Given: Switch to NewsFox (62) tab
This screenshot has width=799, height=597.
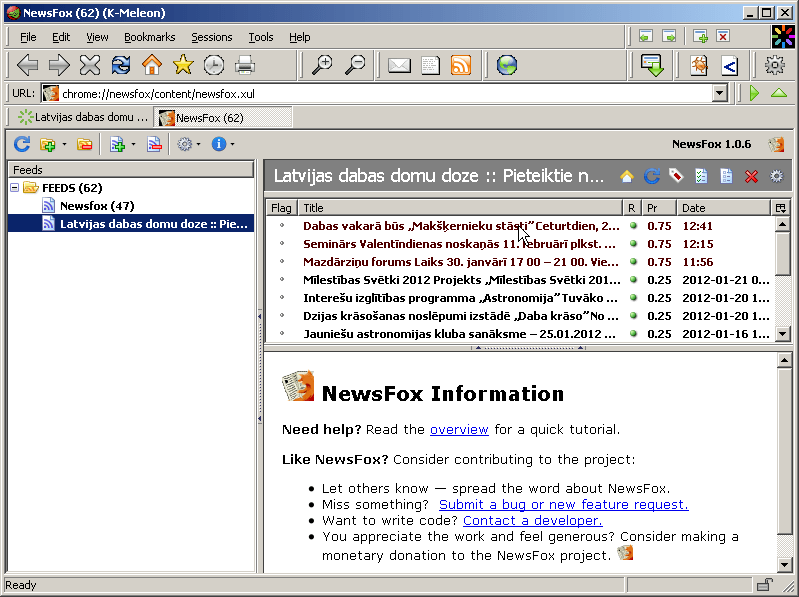Looking at the screenshot, I should pos(223,117).
